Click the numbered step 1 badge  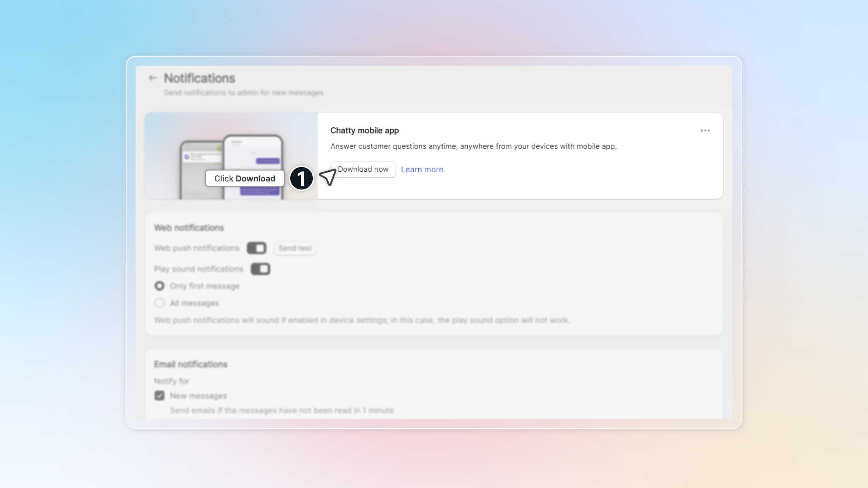point(302,178)
